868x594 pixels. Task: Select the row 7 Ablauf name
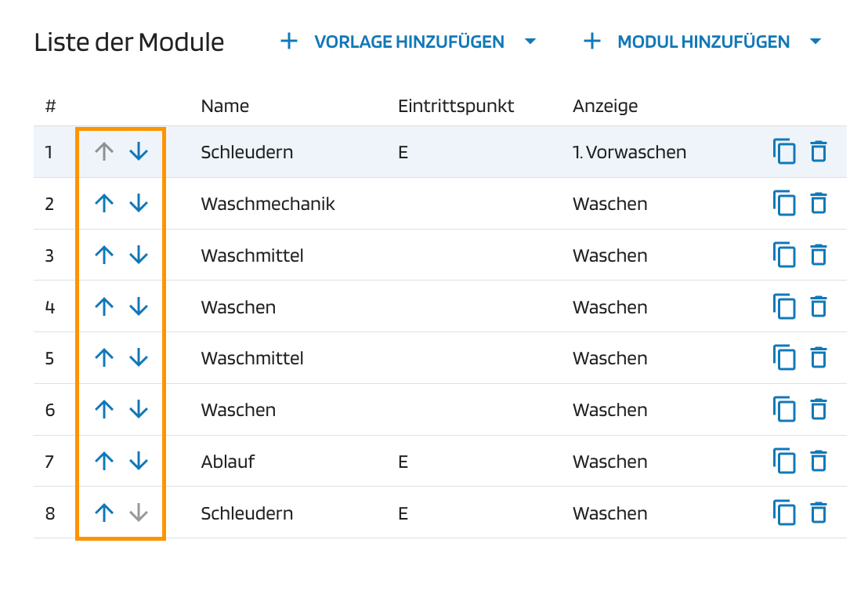[x=228, y=462]
